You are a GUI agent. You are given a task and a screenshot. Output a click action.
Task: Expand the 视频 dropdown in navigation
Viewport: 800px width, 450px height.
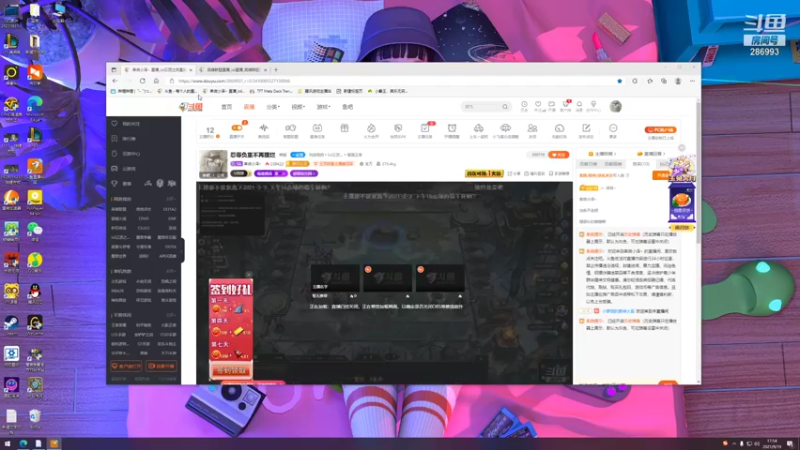pyautogui.click(x=298, y=107)
